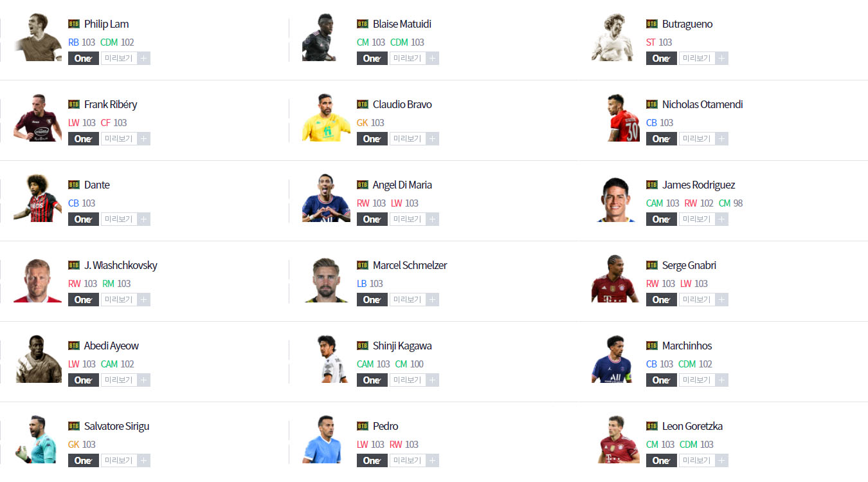This screenshot has height=482, width=868.
Task: Expand the One selector under Dante
Action: click(84, 219)
